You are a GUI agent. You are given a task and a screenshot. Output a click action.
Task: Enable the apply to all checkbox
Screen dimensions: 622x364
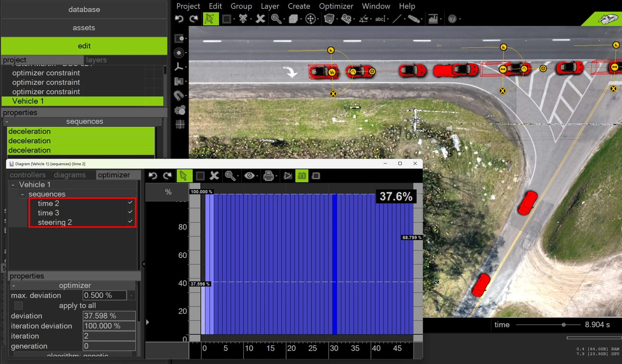click(19, 305)
